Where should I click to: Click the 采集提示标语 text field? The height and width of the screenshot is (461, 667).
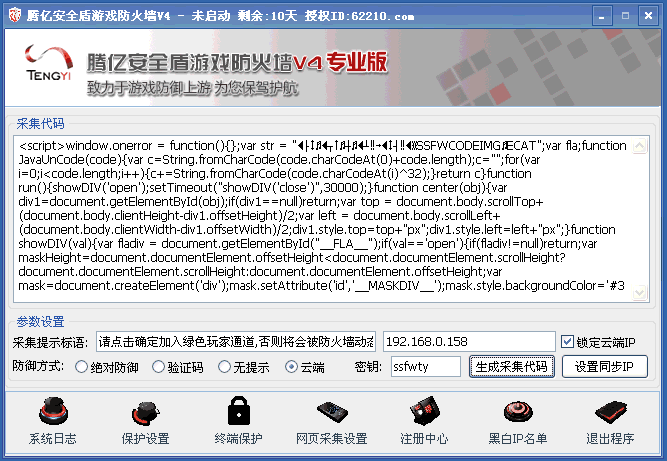click(236, 341)
